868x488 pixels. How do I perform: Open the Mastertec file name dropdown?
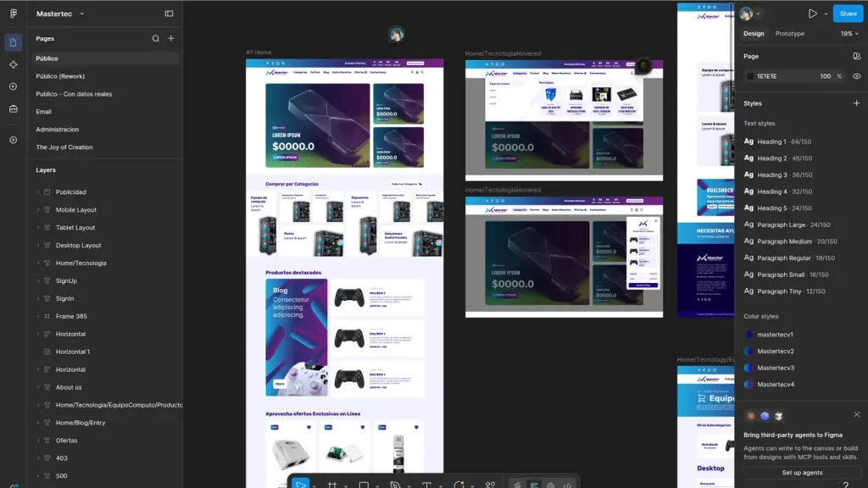82,14
